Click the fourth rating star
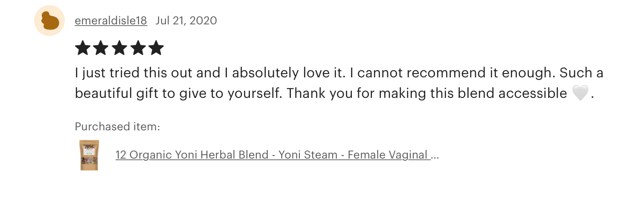Screen dimensions: 644x206 tap(138, 48)
